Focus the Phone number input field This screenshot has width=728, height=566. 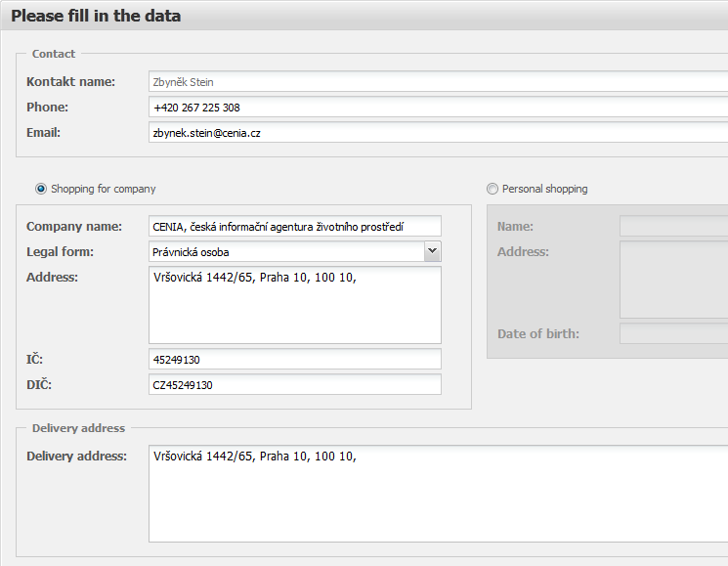coord(439,108)
